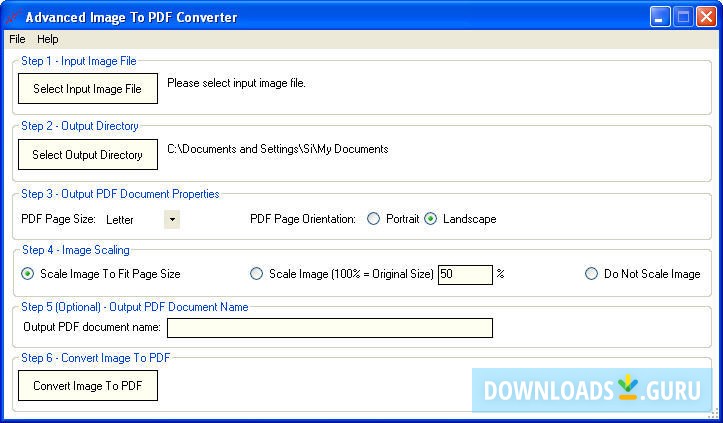Viewport: 723px width, 423px height.
Task: Click the 'Letter' page size value
Action: 120,220
